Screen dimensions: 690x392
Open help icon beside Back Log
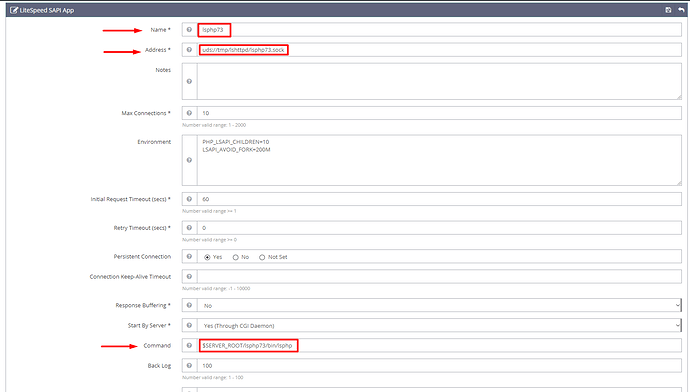tap(189, 366)
